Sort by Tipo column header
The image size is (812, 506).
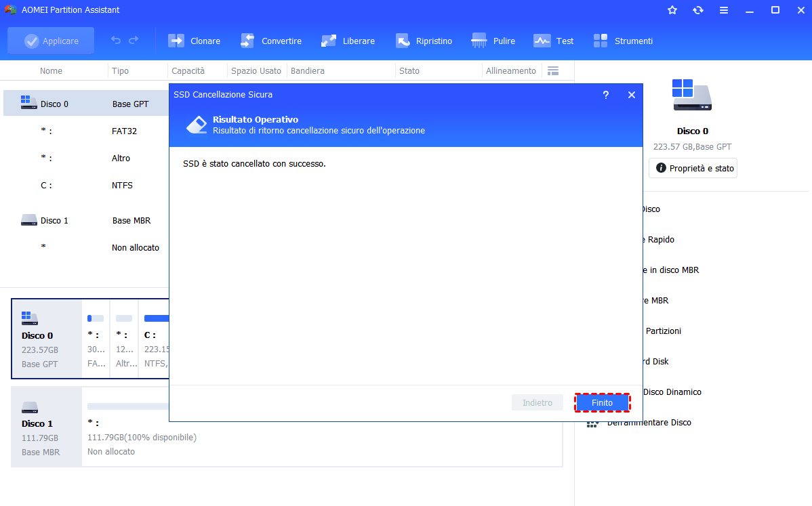120,71
